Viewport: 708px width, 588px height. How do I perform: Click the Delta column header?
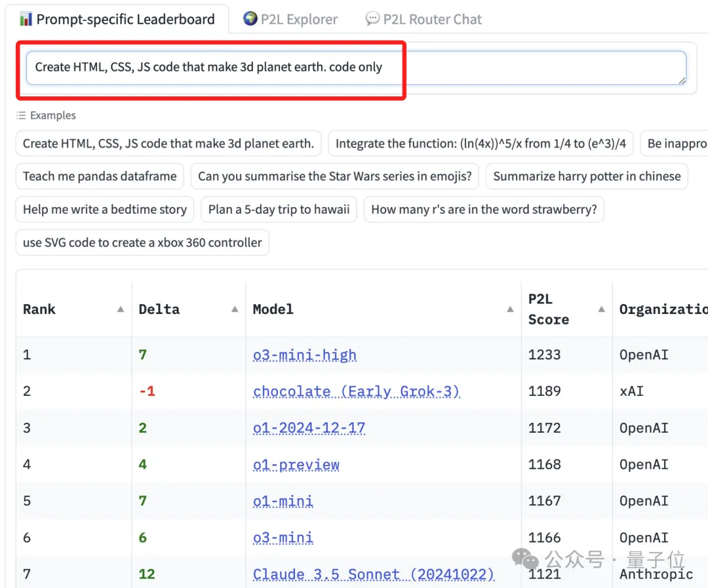pos(189,309)
